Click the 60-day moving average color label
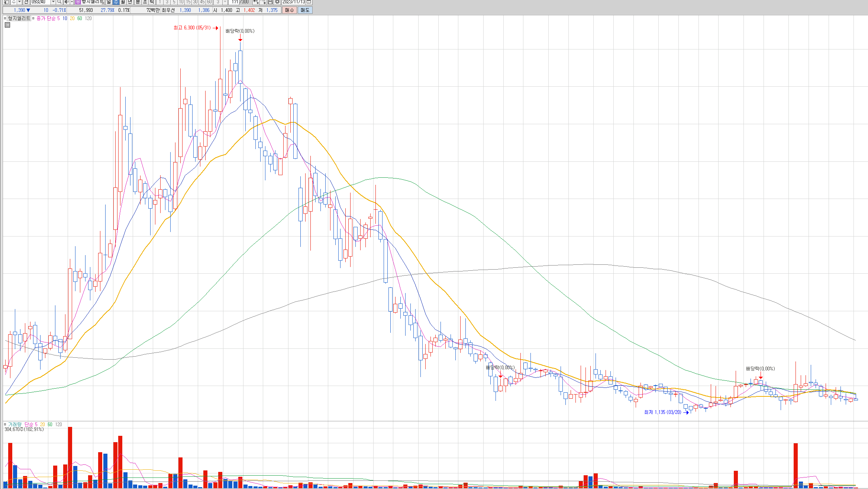The height and width of the screenshot is (489, 868). [x=80, y=18]
